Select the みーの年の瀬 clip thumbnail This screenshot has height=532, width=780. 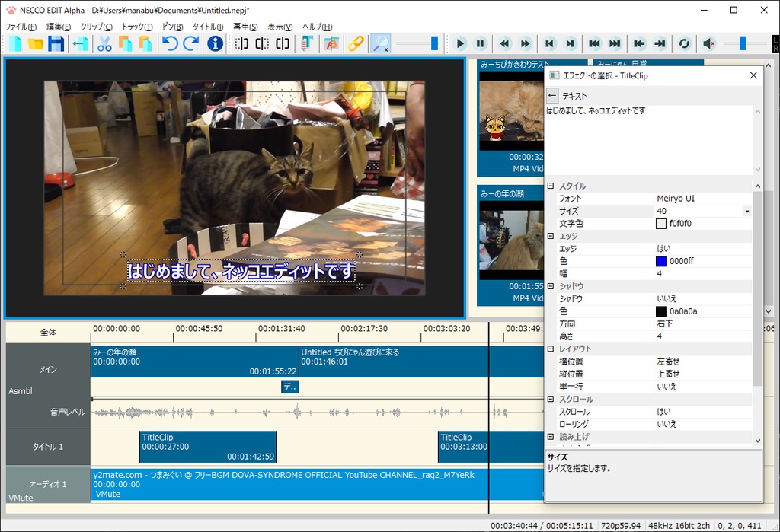click(511, 241)
